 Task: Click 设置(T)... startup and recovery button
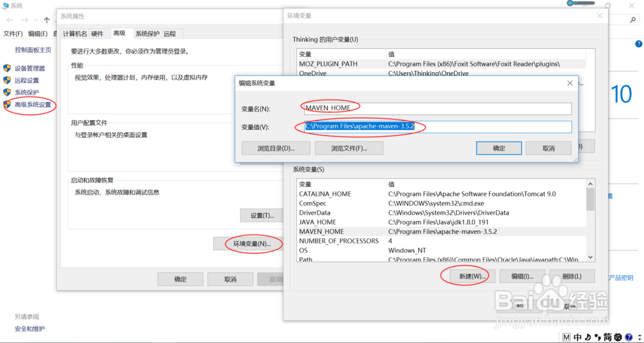click(x=262, y=215)
